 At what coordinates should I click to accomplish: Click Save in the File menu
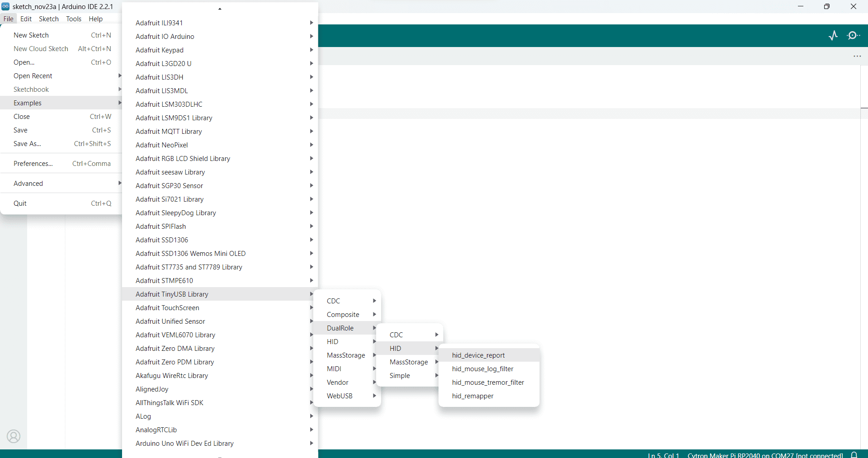[x=61, y=130]
